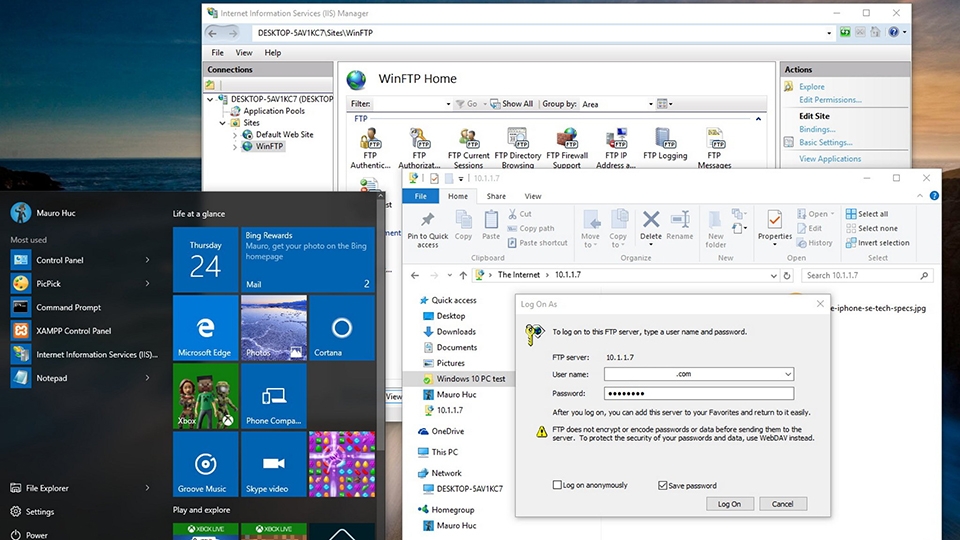Enable Log on anonymously checkbox
960x540 pixels.
[x=558, y=485]
